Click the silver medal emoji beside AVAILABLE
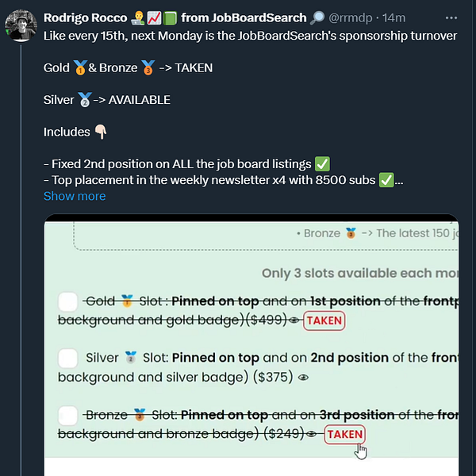Viewport: 476px width, 476px height. pos(85,100)
